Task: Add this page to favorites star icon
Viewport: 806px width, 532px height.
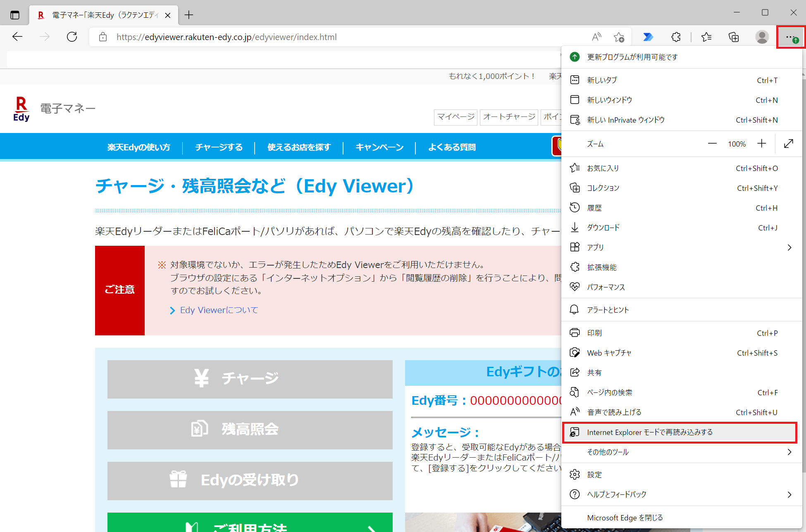Action: click(x=619, y=37)
